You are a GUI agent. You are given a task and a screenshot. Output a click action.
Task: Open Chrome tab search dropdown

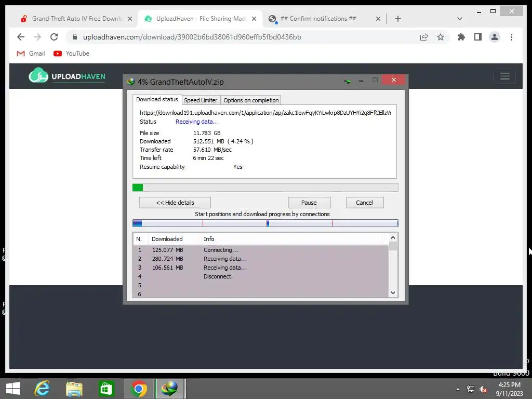pyautogui.click(x=459, y=19)
